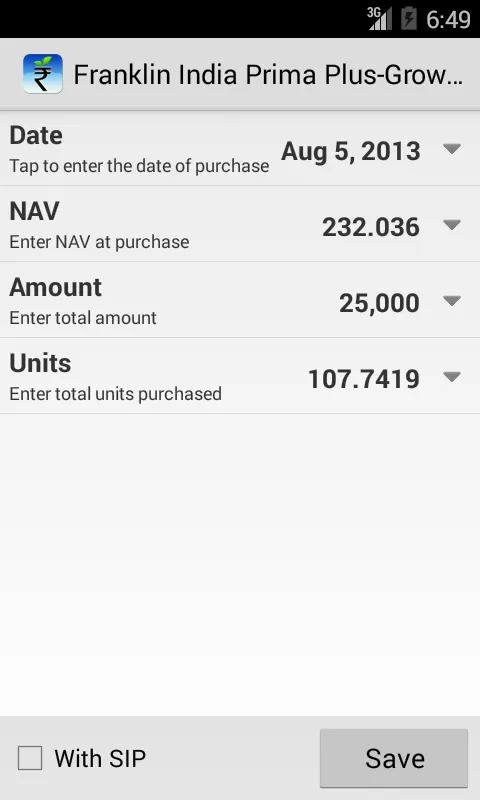480x800 pixels.
Task: Tap the With SIP label
Action: click(100, 758)
